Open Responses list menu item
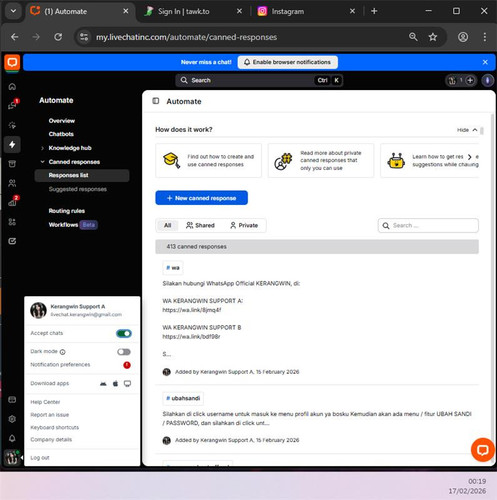The image size is (497, 500). 82,175
